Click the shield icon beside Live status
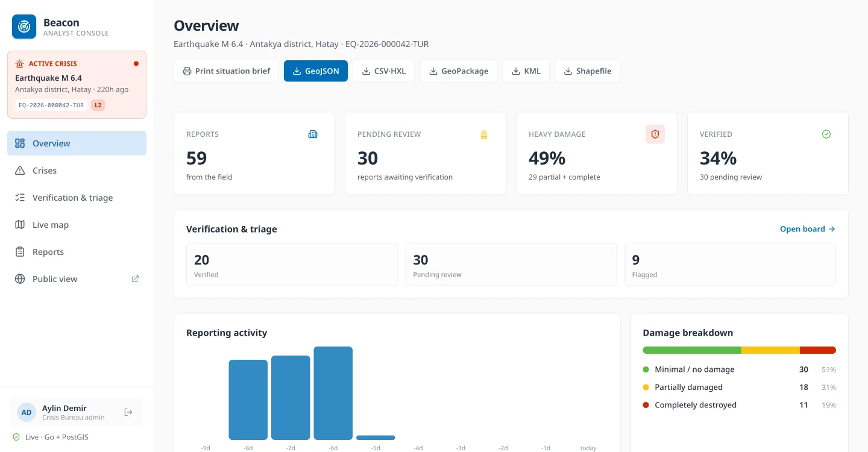 16,437
